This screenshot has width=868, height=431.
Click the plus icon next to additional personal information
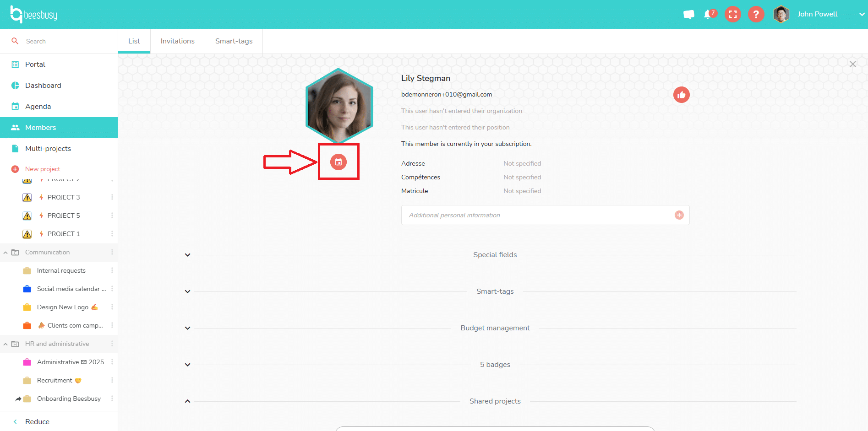tap(679, 215)
